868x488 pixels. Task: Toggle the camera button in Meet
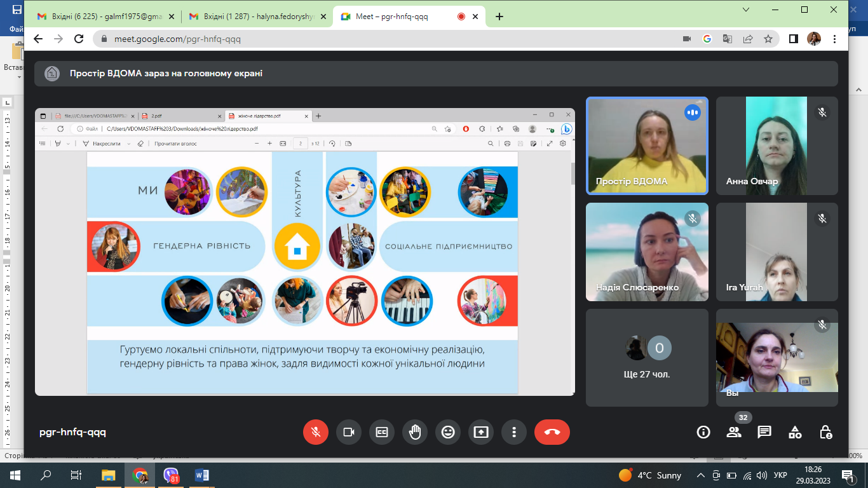click(x=348, y=432)
